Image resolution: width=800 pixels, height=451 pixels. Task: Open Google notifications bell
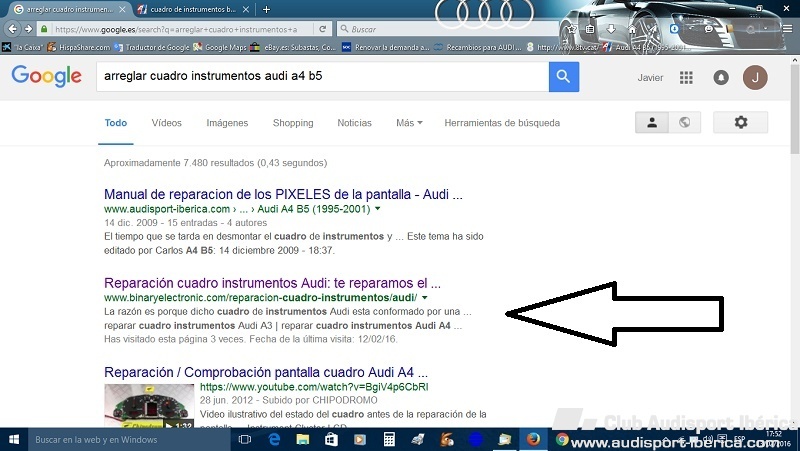[x=721, y=78]
